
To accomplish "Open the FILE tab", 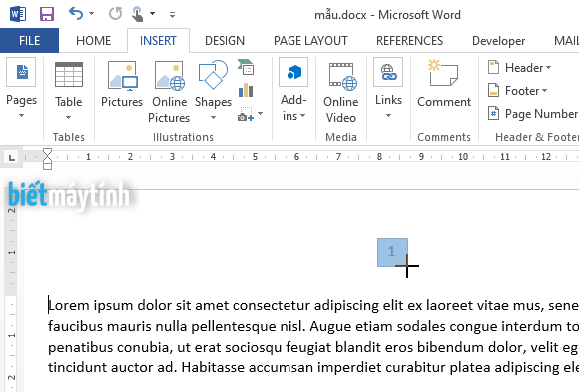I will click(29, 40).
